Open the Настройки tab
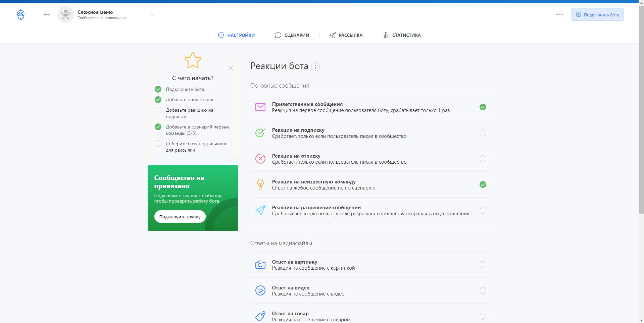The image size is (644, 323). [x=236, y=35]
